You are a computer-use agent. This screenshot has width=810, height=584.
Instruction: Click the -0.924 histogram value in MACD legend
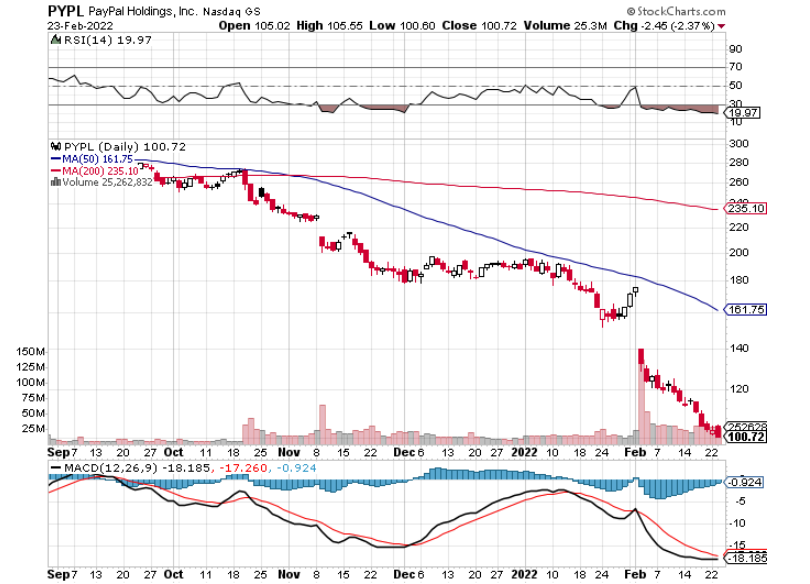pos(297,468)
